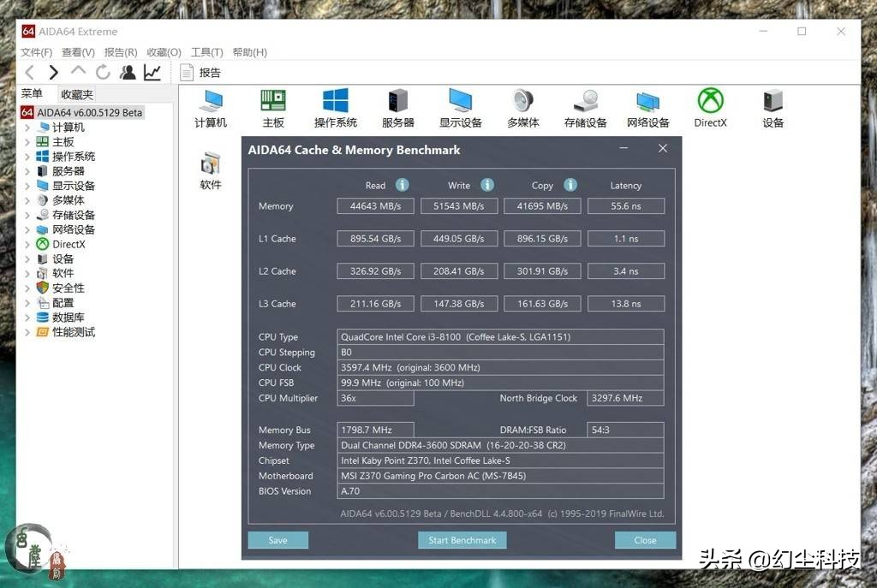Open the 工具(T) menu
Viewport: 877px width, 588px height.
pos(207,52)
